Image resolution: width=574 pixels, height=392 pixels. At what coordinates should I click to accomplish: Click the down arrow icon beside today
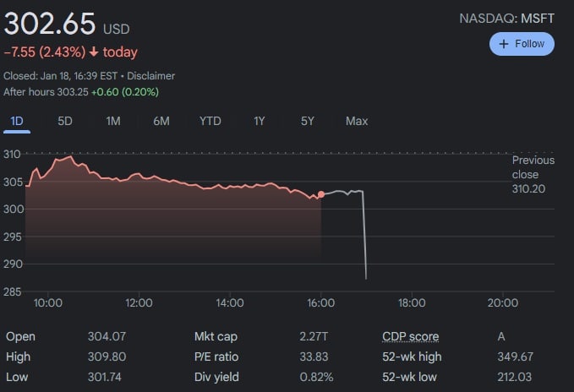pyautogui.click(x=94, y=52)
